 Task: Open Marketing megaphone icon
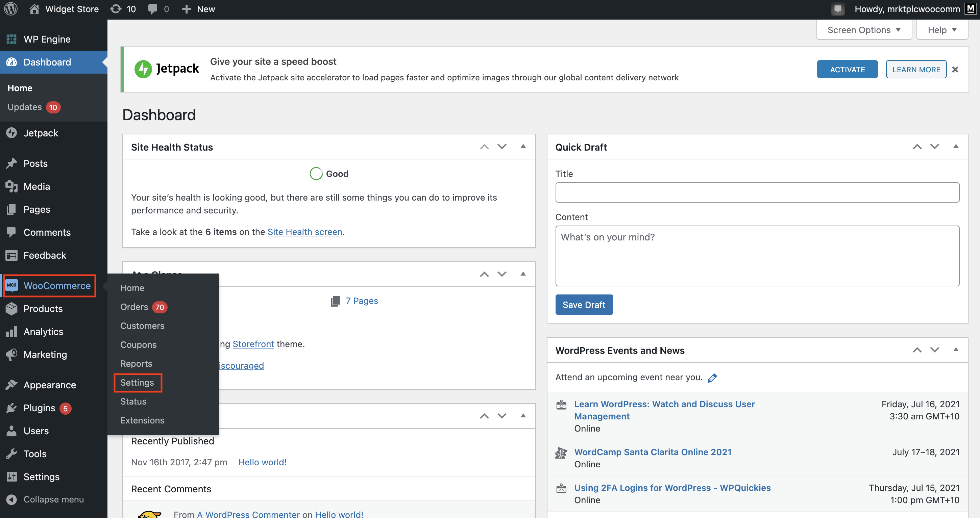coord(11,354)
